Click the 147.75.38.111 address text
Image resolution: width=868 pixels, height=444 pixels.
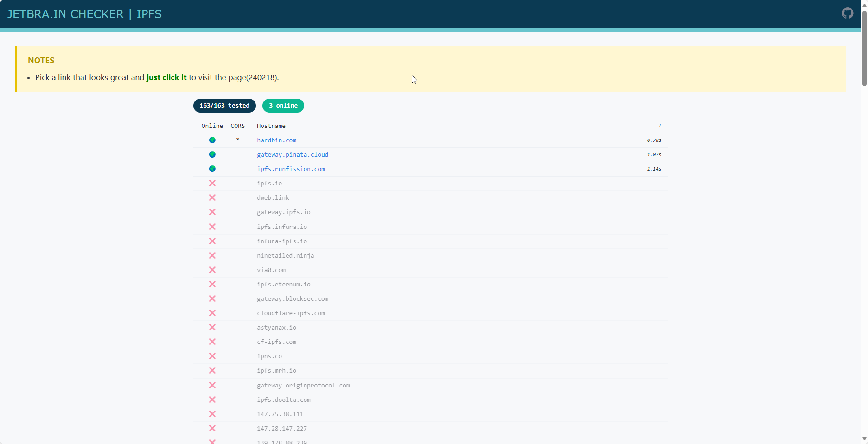280,414
